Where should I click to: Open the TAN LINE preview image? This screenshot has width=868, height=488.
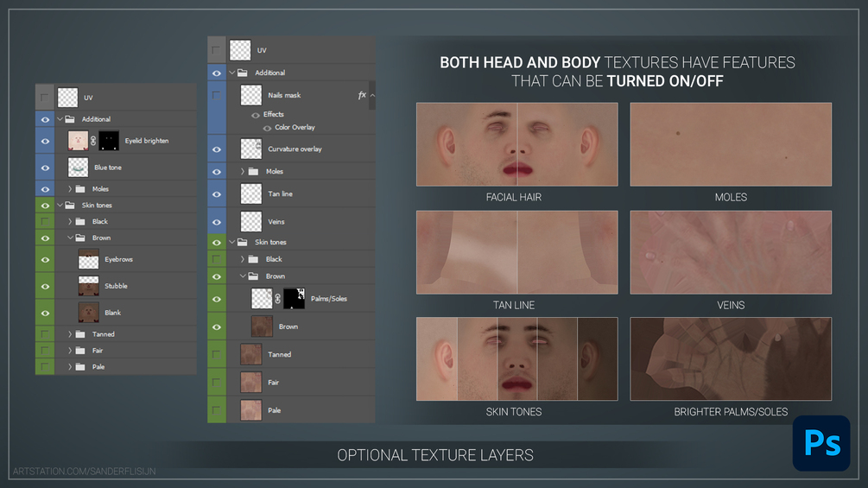(517, 252)
